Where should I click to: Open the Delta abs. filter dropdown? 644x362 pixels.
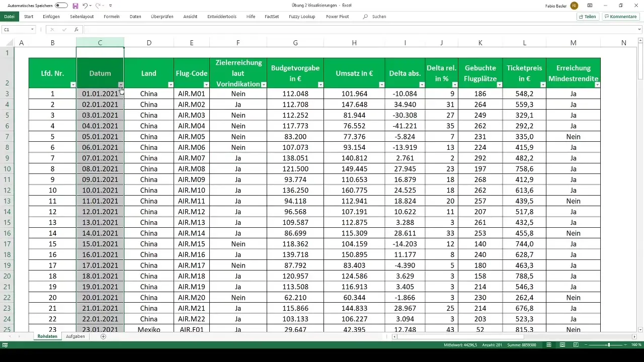tap(421, 85)
